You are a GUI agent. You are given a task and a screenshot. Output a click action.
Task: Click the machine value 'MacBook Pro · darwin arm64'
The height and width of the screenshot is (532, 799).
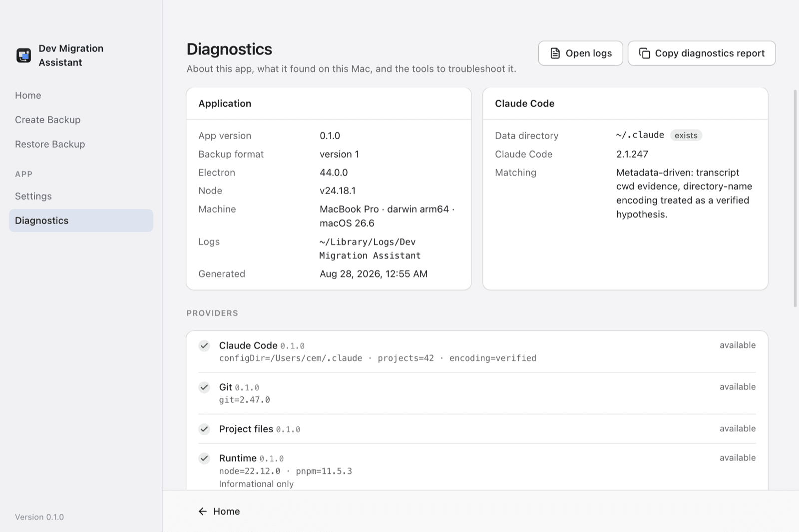point(385,209)
